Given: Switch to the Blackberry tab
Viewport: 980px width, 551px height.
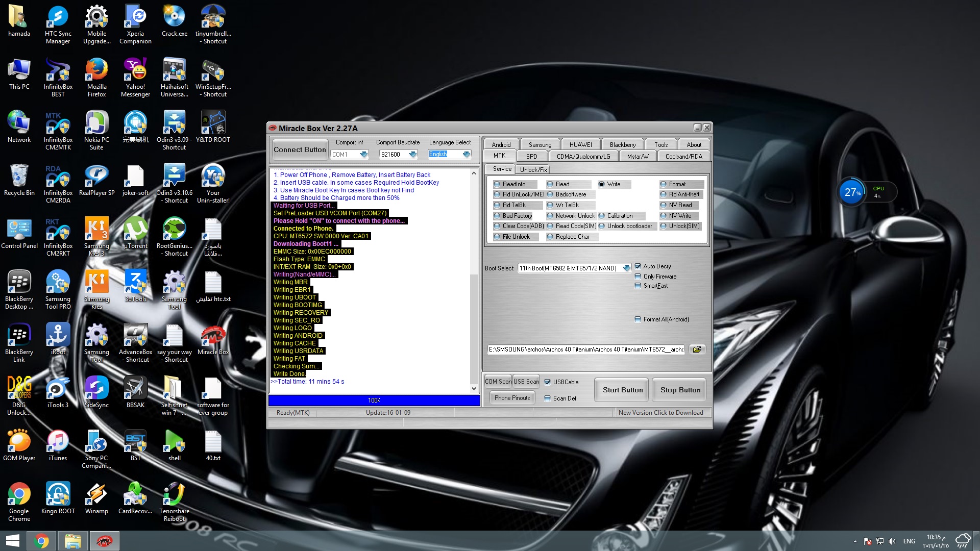Looking at the screenshot, I should [623, 144].
